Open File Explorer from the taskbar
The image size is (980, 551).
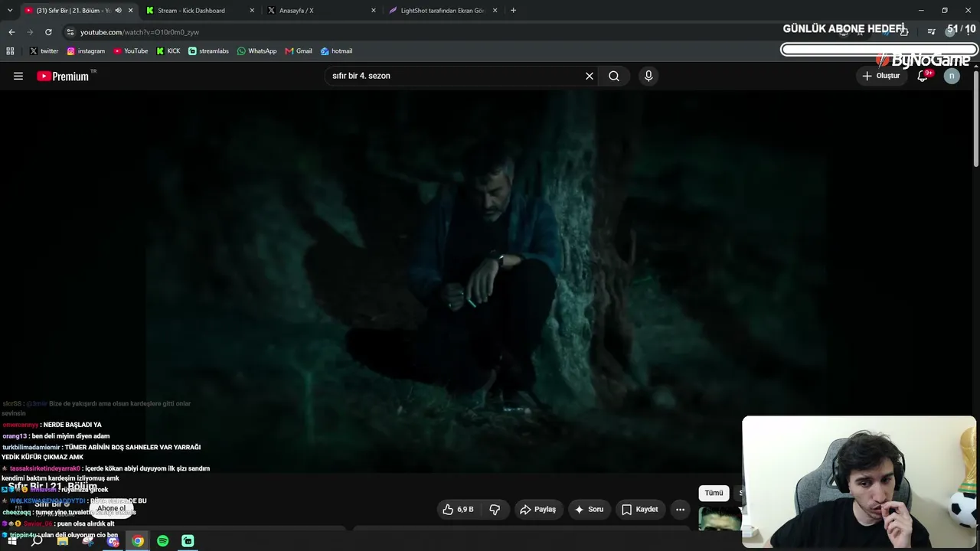pyautogui.click(x=63, y=541)
